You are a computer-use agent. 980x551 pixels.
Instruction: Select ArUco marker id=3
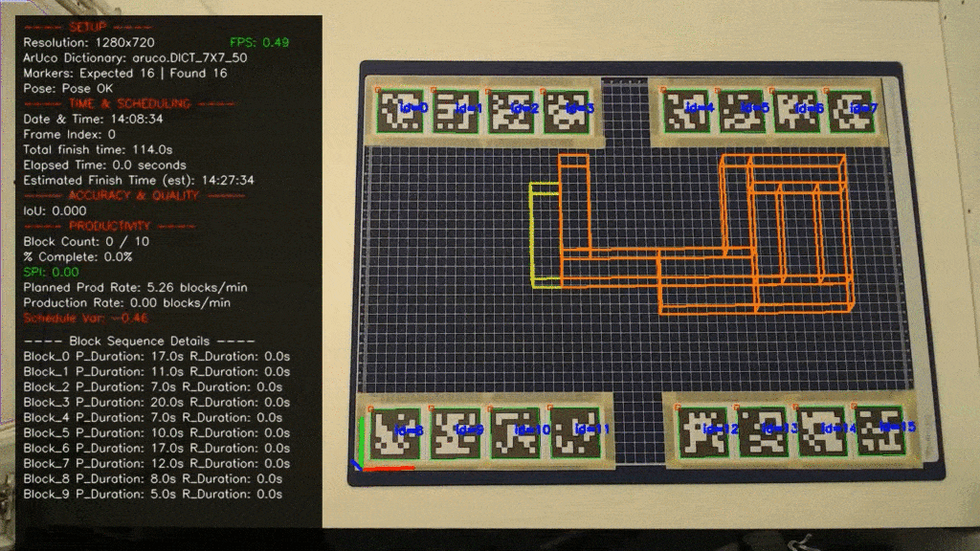point(567,111)
